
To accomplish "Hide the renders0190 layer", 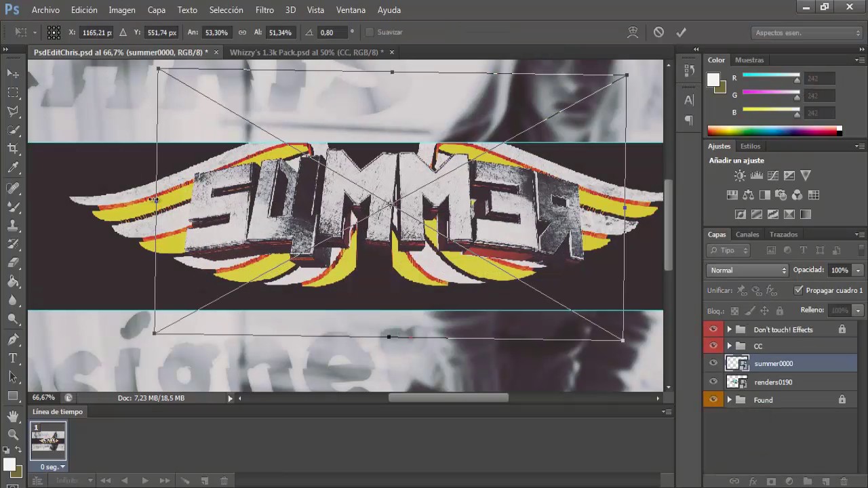I will pyautogui.click(x=713, y=382).
